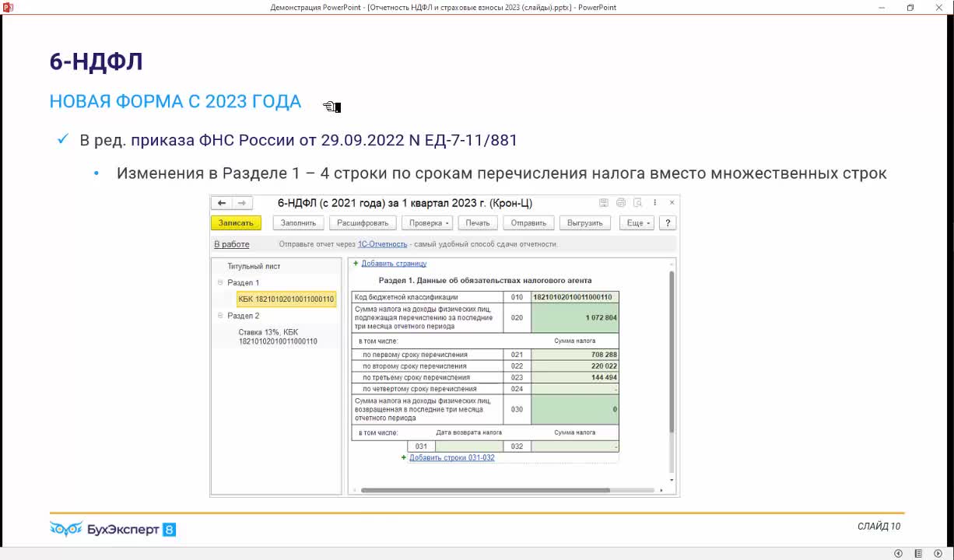This screenshot has height=560, width=954.
Task: Go to the previous slide using arrow button
Action: click(898, 553)
